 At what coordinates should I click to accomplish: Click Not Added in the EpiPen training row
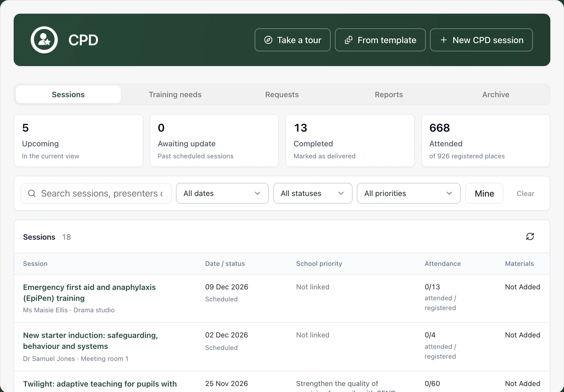coord(522,287)
